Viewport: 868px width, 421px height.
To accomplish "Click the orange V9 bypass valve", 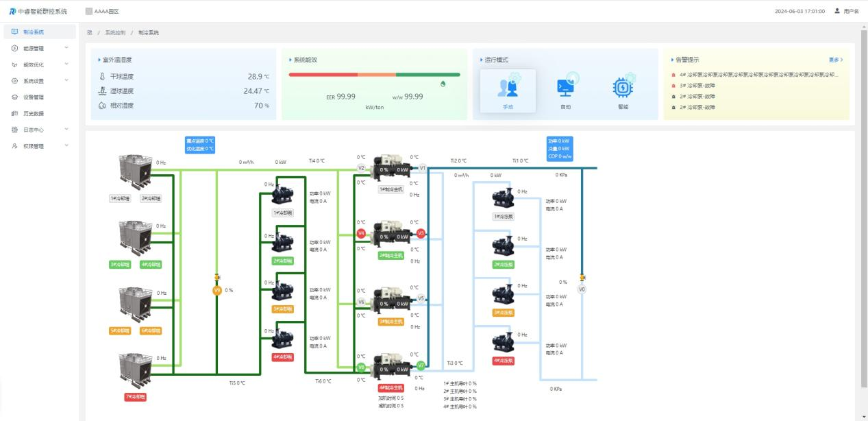I will (x=217, y=289).
